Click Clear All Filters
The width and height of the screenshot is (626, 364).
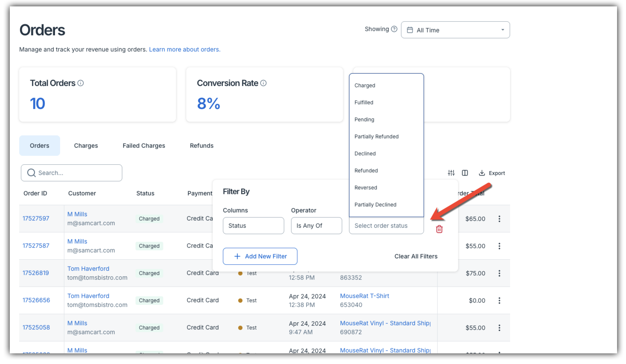point(416,256)
